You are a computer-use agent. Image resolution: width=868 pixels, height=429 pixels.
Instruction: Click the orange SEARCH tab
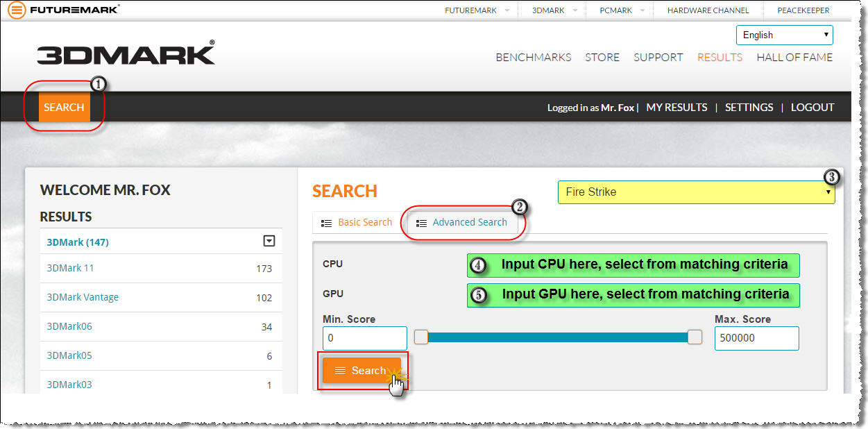(64, 107)
